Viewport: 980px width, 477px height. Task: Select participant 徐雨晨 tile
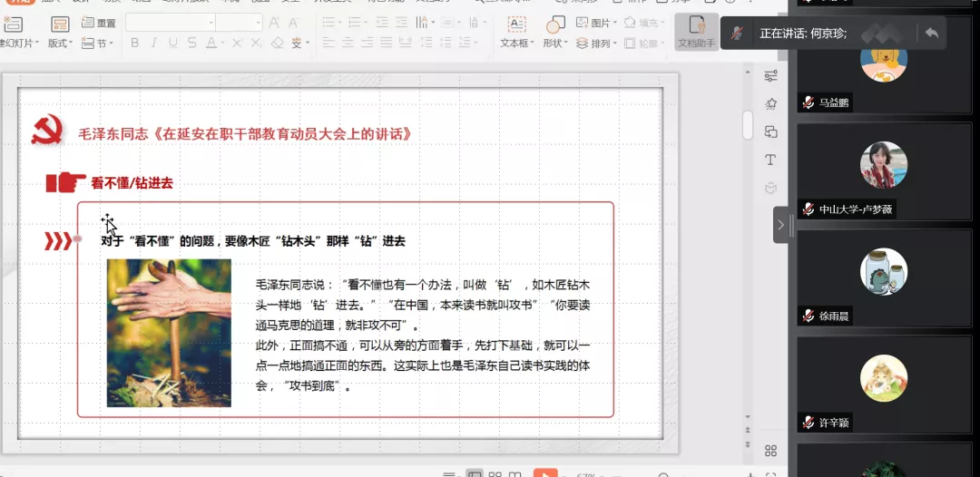click(x=884, y=277)
